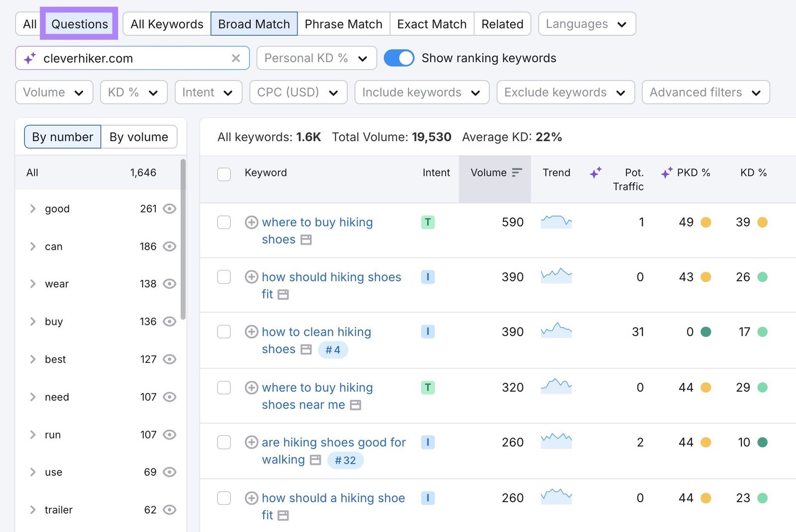Switch to the Exact Match tab

tap(431, 23)
